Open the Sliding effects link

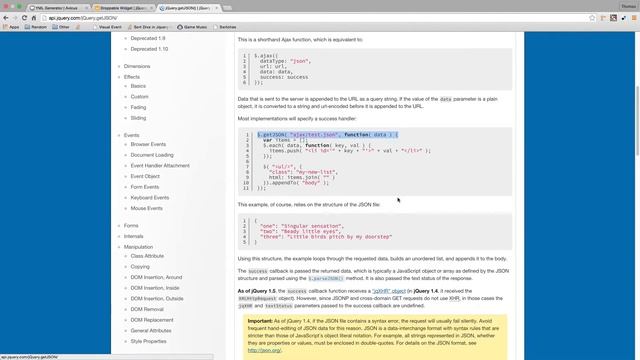click(138, 118)
